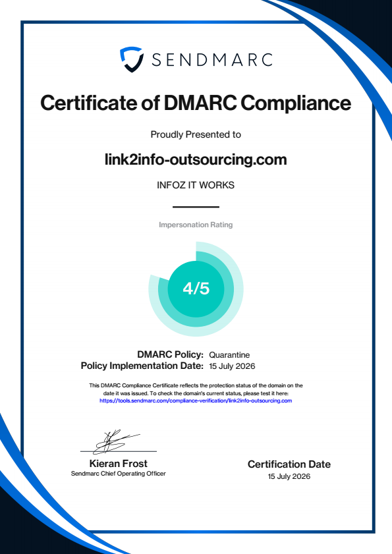This screenshot has width=392, height=554.
Task: Click the 'Policy Implementation Date:' label
Action: tap(142, 366)
